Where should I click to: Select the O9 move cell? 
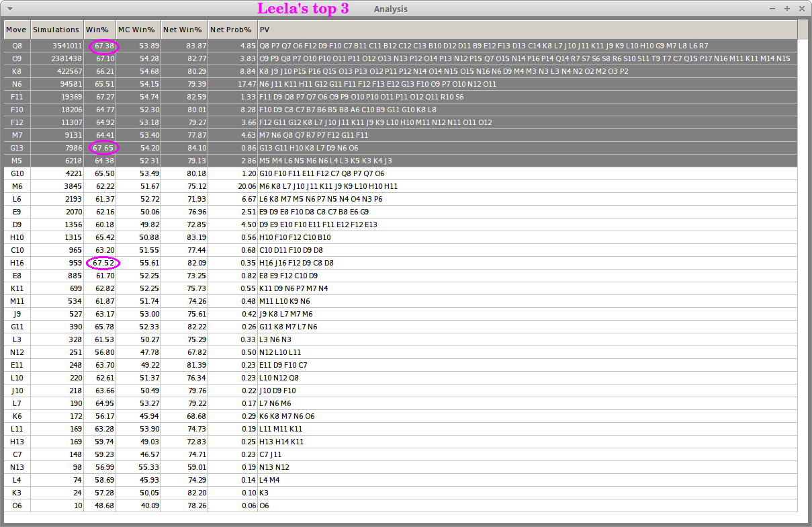coord(17,58)
